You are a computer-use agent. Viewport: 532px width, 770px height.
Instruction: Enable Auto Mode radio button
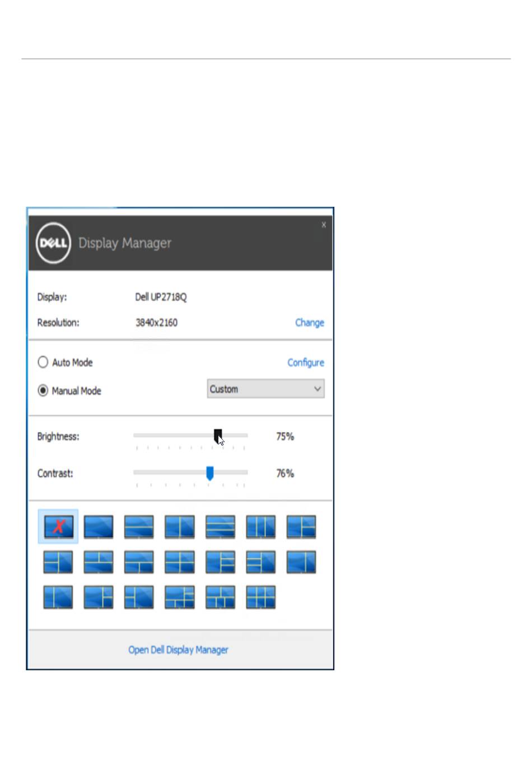pyautogui.click(x=43, y=362)
